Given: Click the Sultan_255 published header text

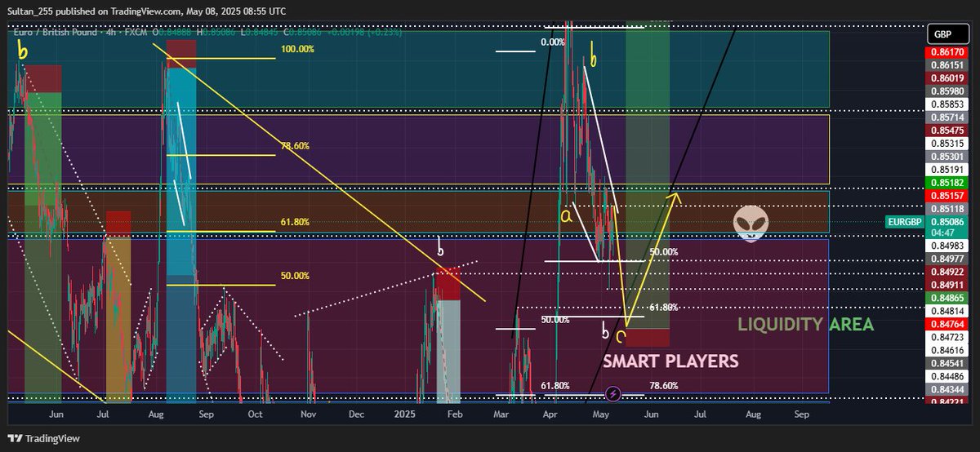Looking at the screenshot, I should pyautogui.click(x=147, y=11).
